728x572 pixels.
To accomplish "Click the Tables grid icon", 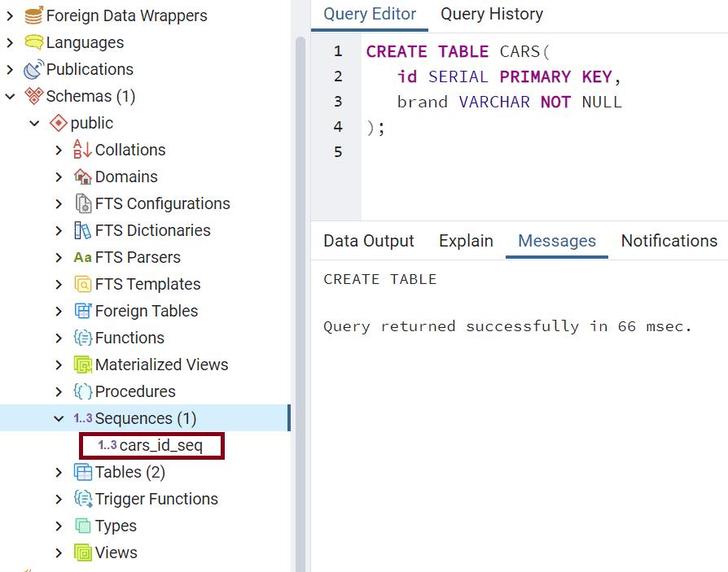I will [x=82, y=472].
